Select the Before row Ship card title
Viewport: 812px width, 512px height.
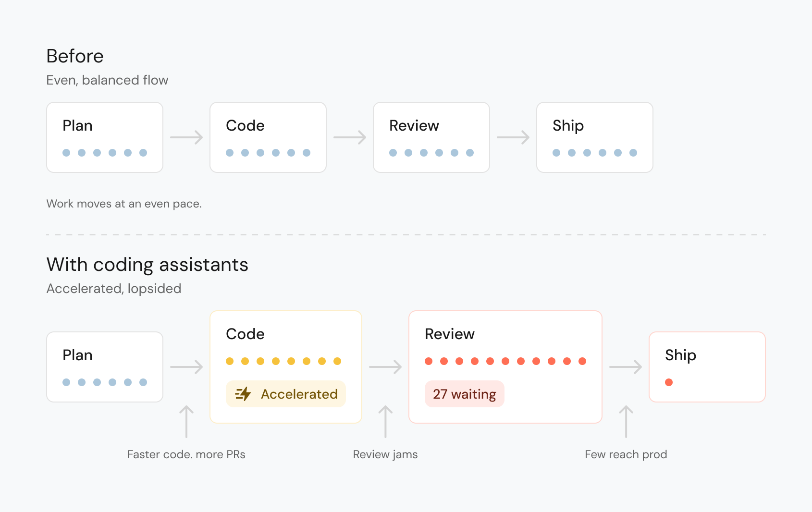[x=568, y=126]
